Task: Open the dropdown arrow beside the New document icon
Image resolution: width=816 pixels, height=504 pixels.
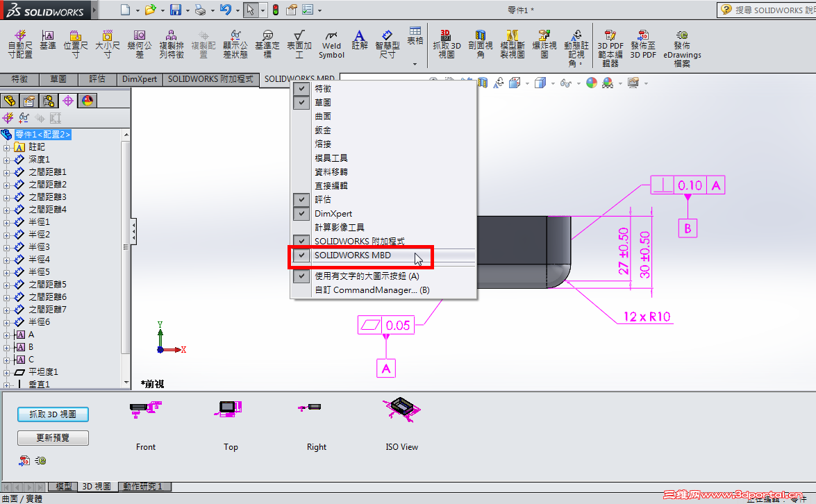Action: pyautogui.click(x=138, y=10)
